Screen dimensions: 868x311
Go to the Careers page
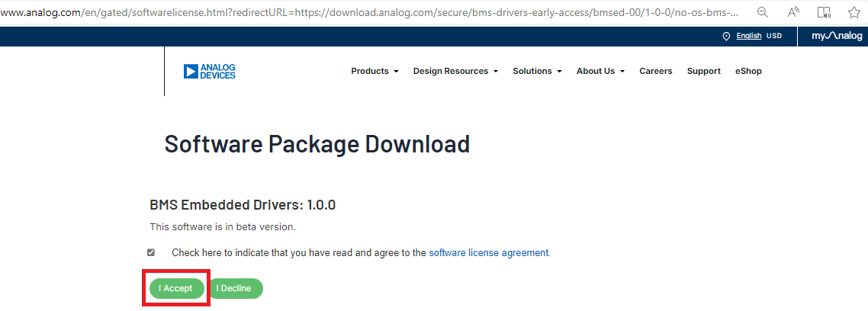(655, 71)
